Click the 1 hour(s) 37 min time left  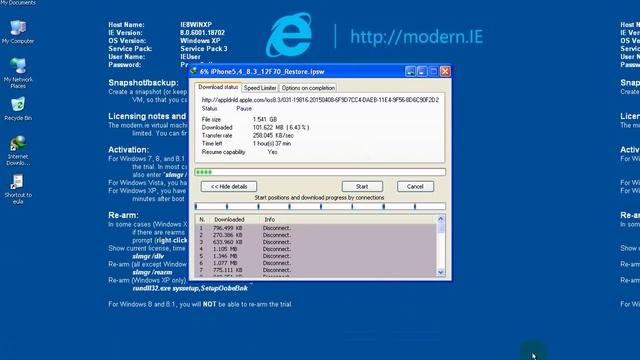click(271, 144)
